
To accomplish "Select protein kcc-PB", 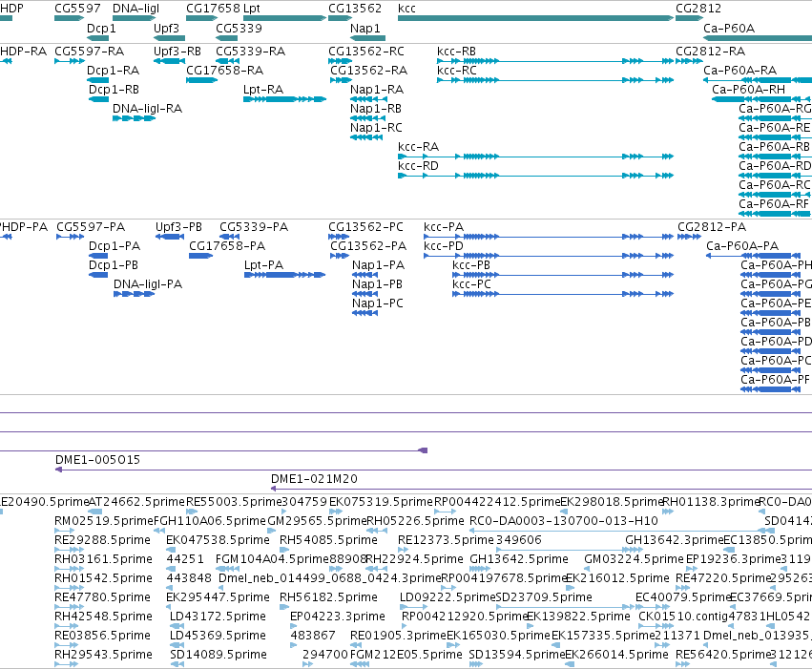I will tap(470, 265).
